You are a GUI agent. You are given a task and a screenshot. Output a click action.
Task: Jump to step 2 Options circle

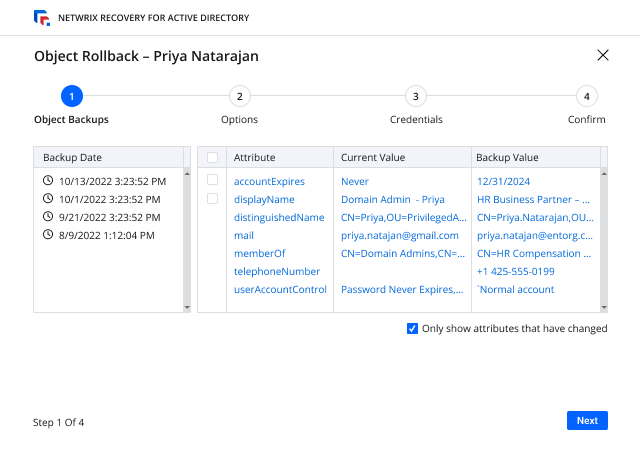point(240,96)
